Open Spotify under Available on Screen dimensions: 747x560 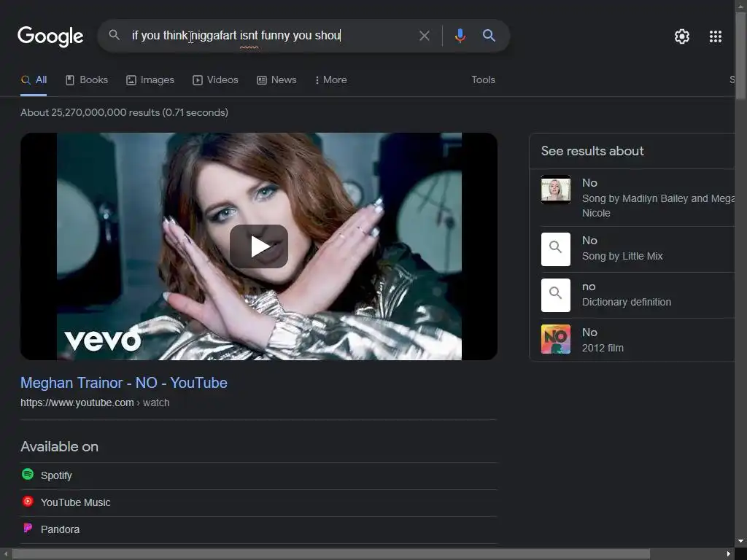[259, 475]
